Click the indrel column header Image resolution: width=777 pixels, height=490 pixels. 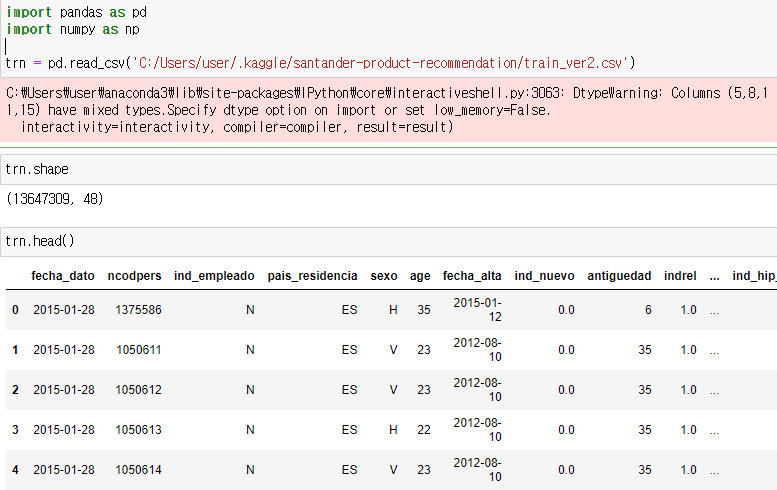680,276
